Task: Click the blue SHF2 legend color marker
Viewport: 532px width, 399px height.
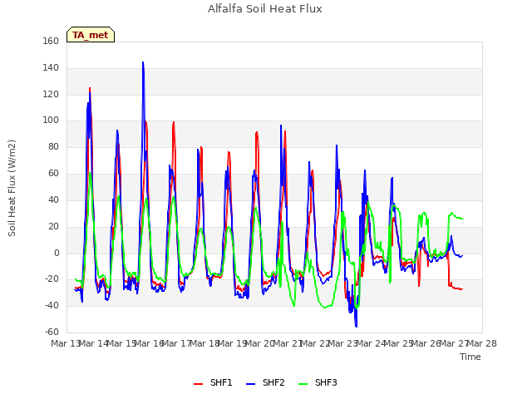Action: [x=250, y=384]
